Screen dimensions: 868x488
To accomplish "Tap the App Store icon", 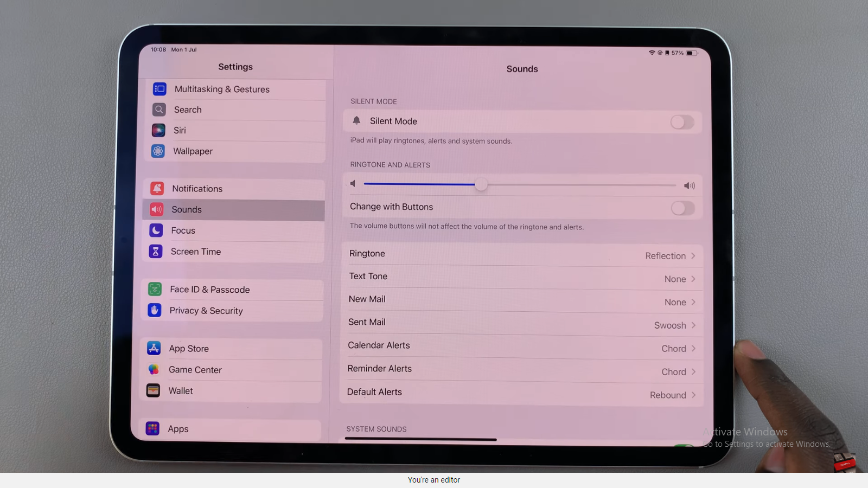I will click(154, 348).
